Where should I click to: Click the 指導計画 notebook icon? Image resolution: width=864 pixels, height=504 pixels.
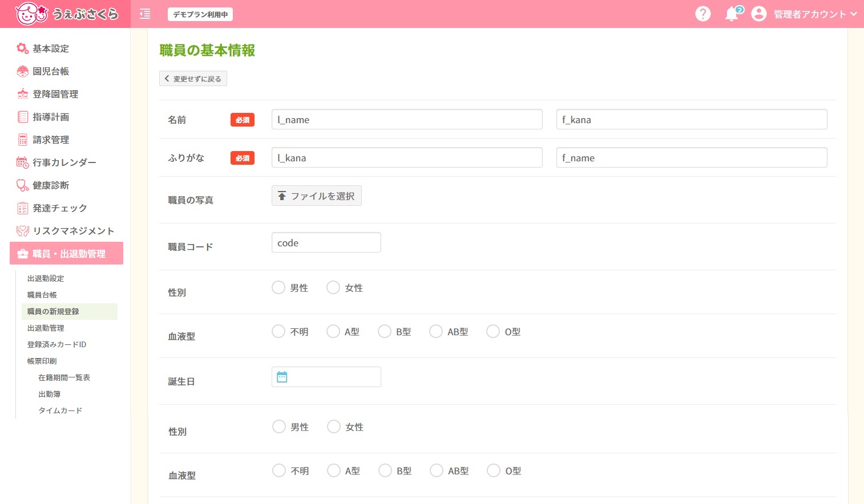click(x=22, y=117)
